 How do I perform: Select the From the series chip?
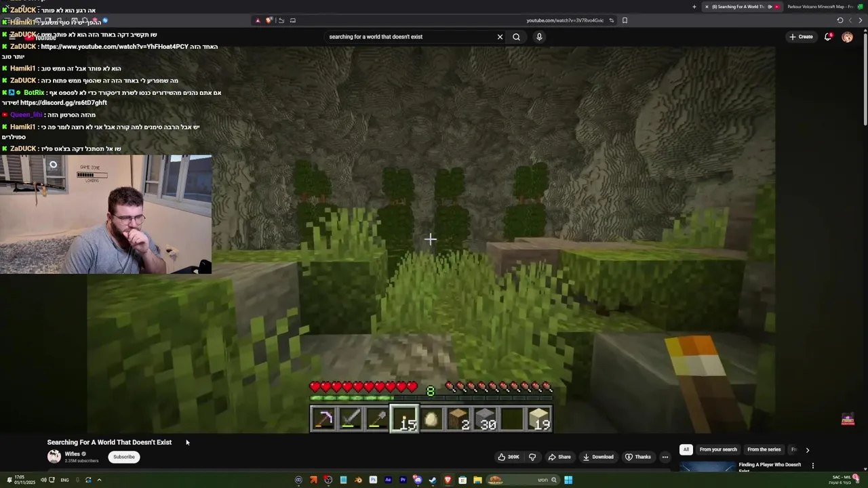click(764, 449)
